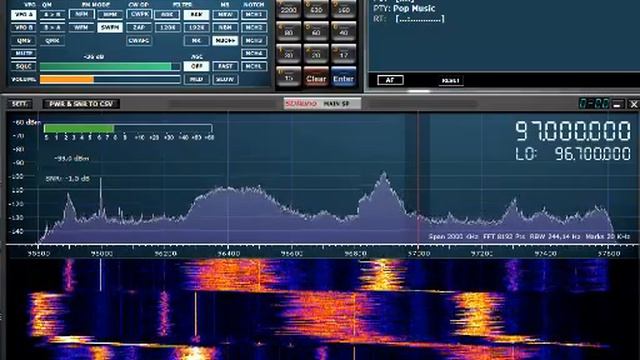Select the highlighted SWFM mode
This screenshot has height=360, width=640.
[110, 28]
